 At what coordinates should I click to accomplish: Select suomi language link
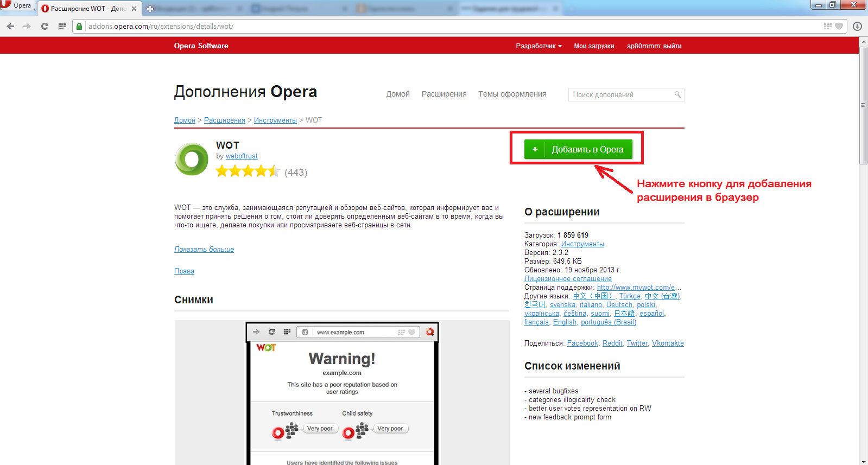[x=600, y=314]
